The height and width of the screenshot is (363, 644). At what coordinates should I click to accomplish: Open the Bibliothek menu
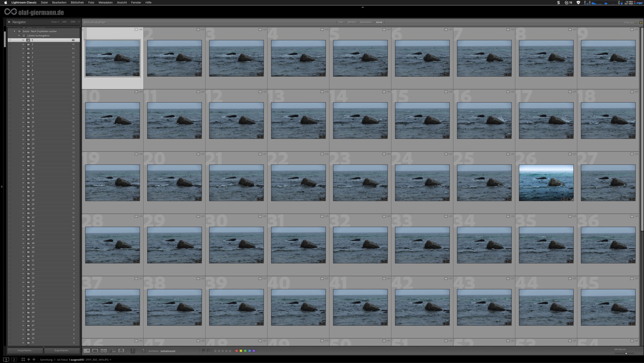pyautogui.click(x=77, y=3)
